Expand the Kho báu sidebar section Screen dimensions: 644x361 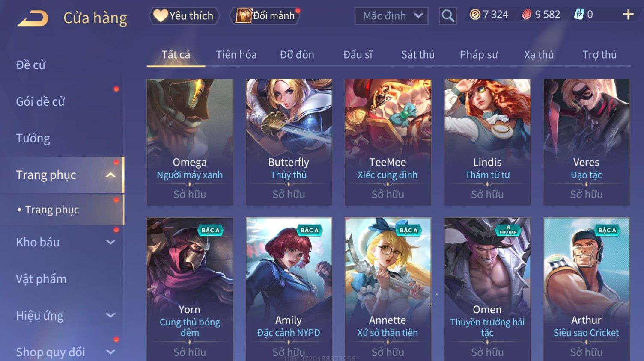[110, 242]
